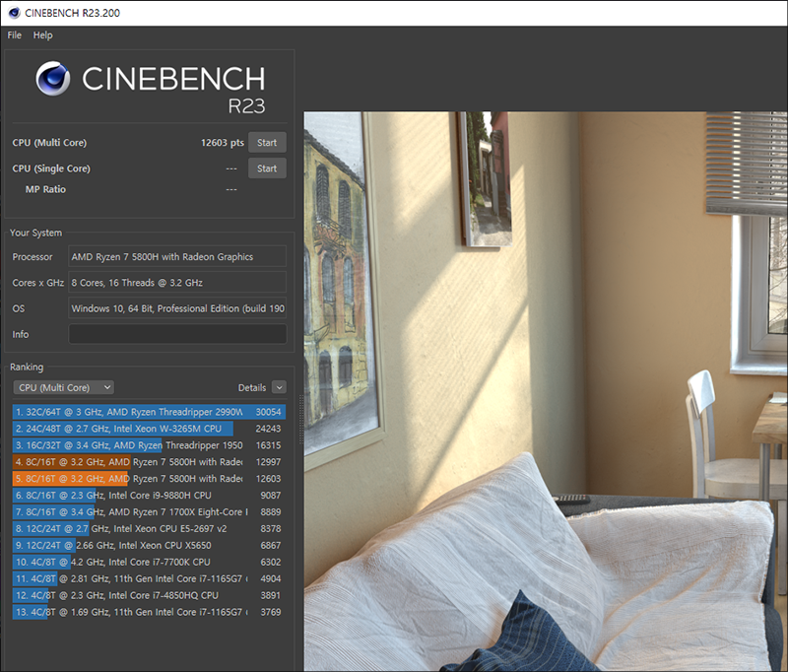Click the empty Info input field
Screen dimensions: 788x672
(x=177, y=334)
